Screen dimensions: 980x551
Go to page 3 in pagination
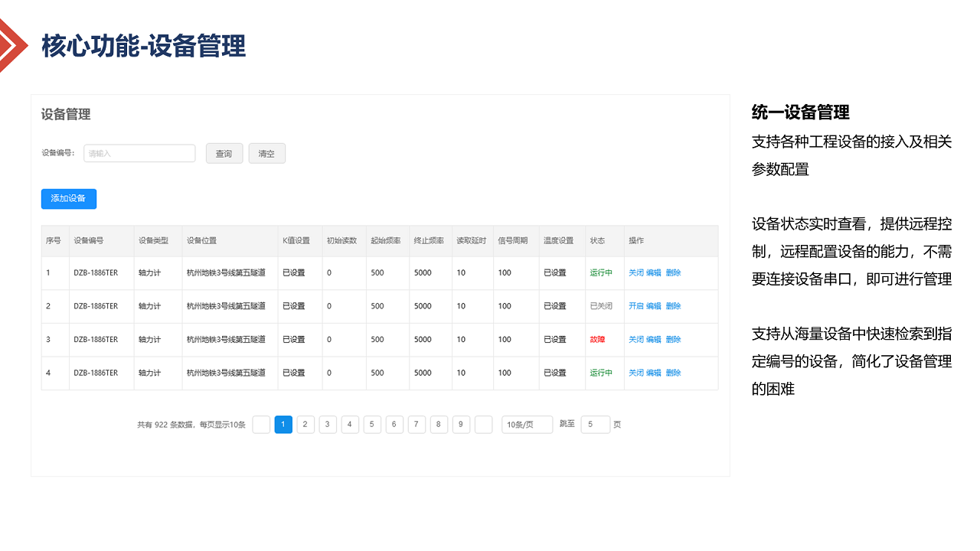point(328,425)
